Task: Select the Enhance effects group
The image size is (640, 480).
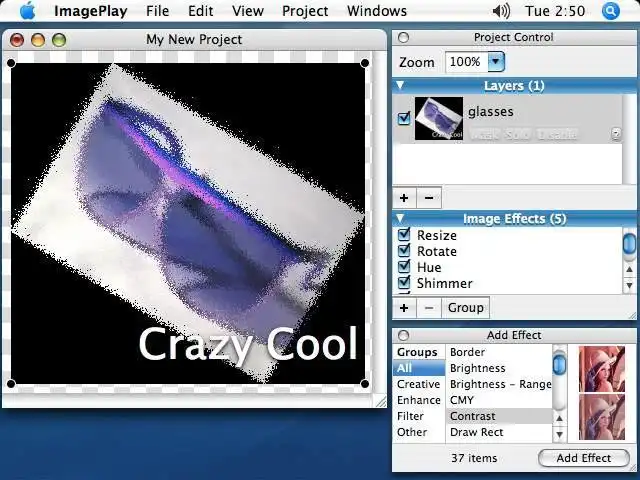Action: [x=419, y=400]
